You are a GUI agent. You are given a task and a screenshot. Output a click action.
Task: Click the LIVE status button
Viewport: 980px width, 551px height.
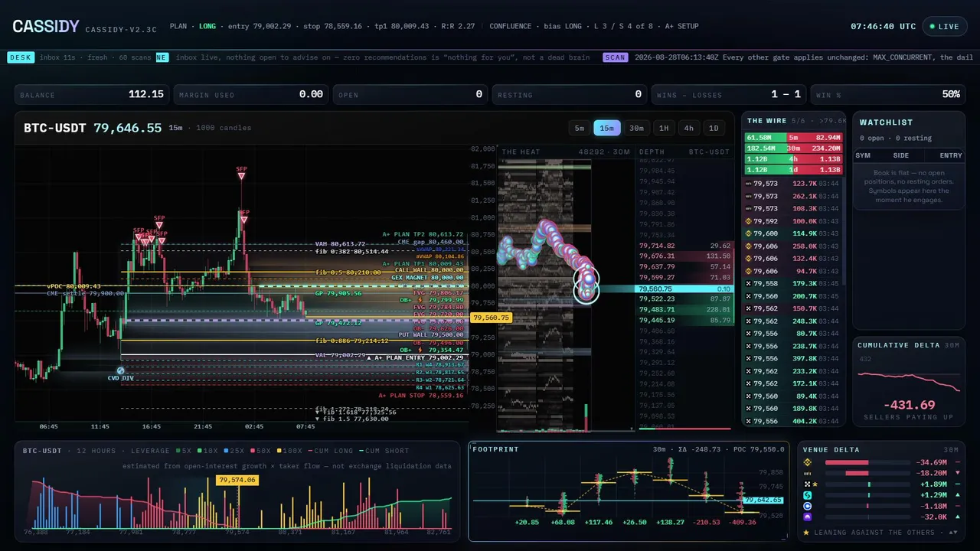944,26
